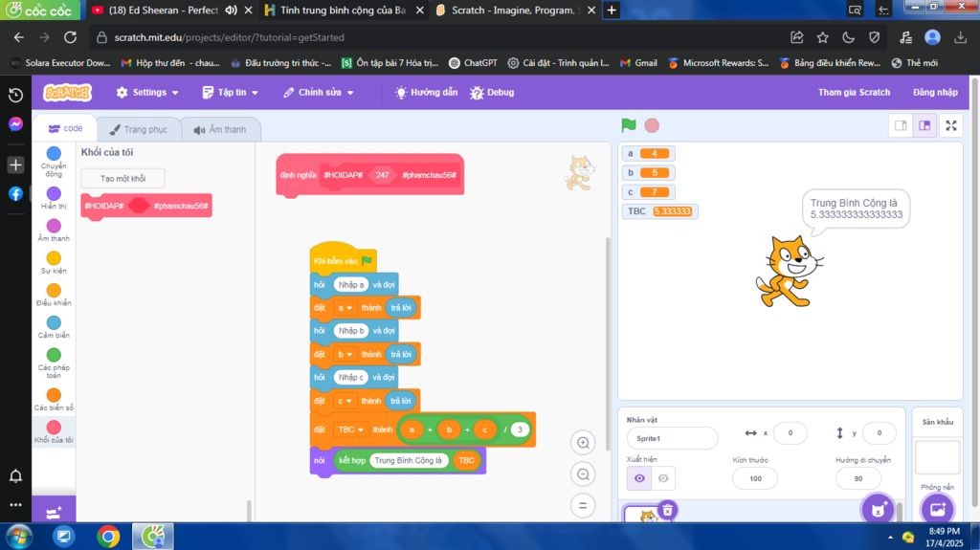Click Đăng nhập to sign in
The width and height of the screenshot is (980, 550).
tap(935, 93)
